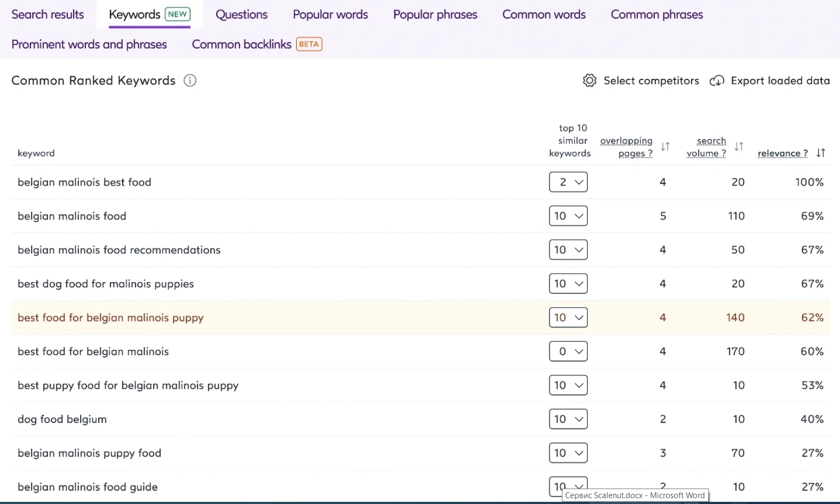Screen dimensions: 840x504
Task: Expand dropdown for dog food belgium row
Action: click(568, 419)
